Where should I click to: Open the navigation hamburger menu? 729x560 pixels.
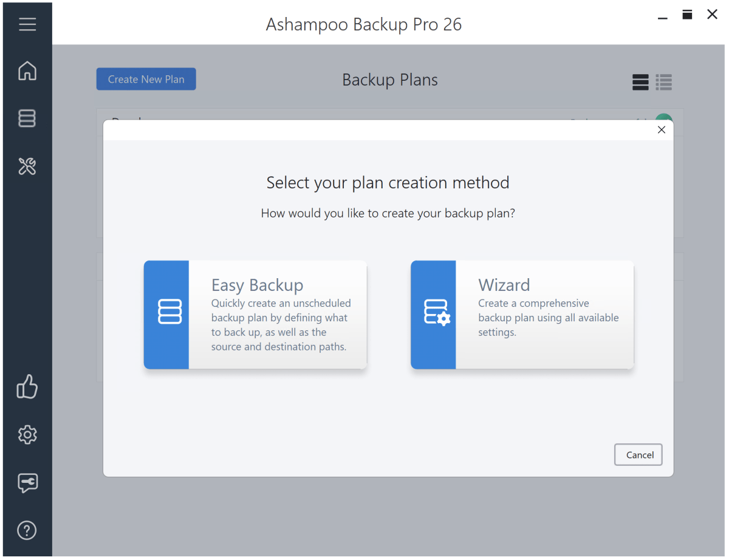point(27,24)
